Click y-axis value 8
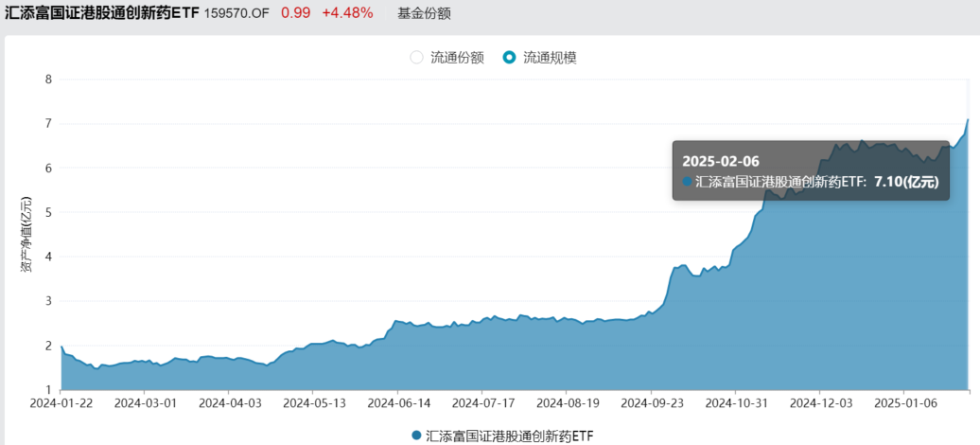Viewport: 980px width, 445px height. (48, 80)
